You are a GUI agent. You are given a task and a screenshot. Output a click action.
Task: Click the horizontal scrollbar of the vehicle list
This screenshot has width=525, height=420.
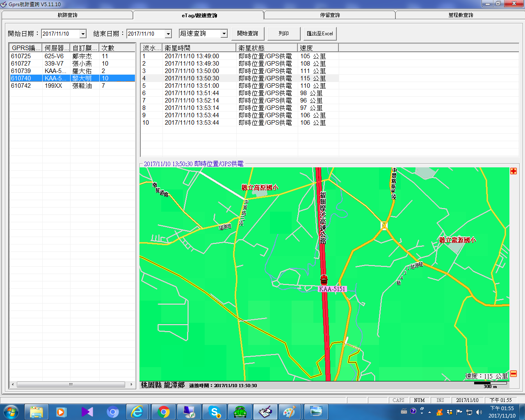click(71, 384)
